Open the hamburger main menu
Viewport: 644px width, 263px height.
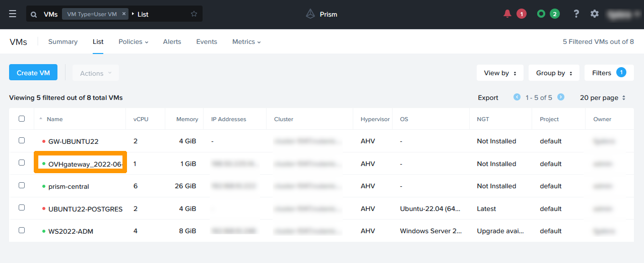[13, 14]
